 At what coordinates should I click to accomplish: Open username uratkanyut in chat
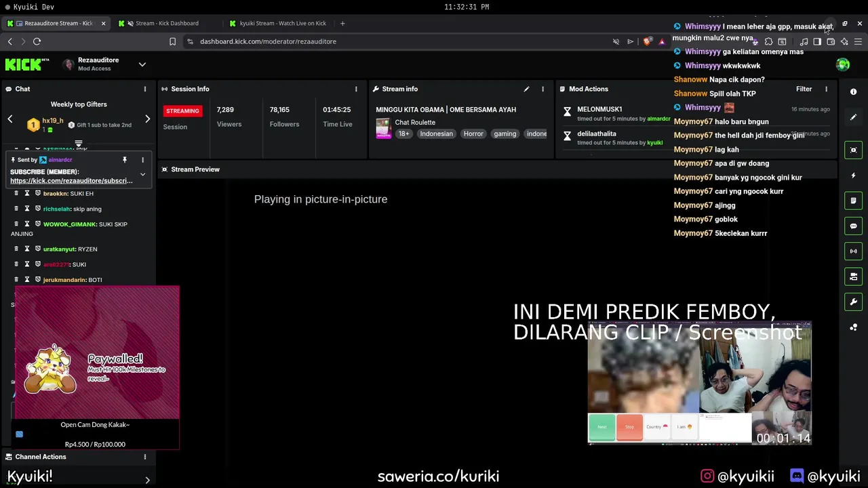pyautogui.click(x=59, y=249)
